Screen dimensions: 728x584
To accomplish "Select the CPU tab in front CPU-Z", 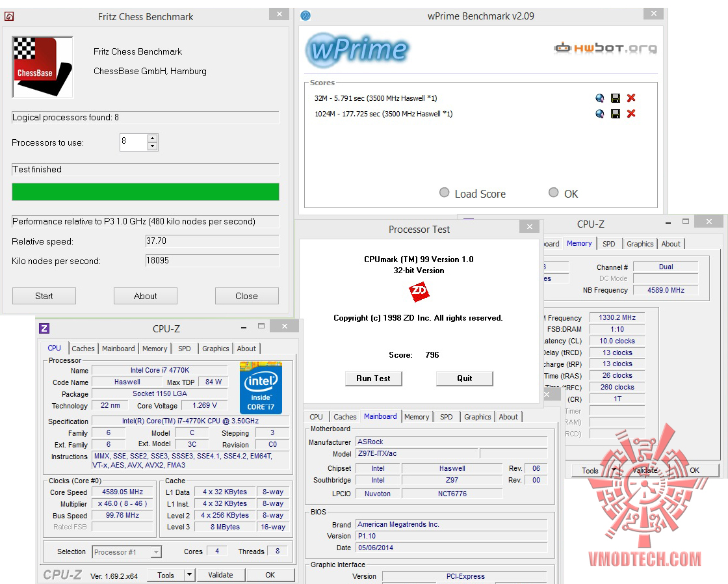I will (x=55, y=348).
